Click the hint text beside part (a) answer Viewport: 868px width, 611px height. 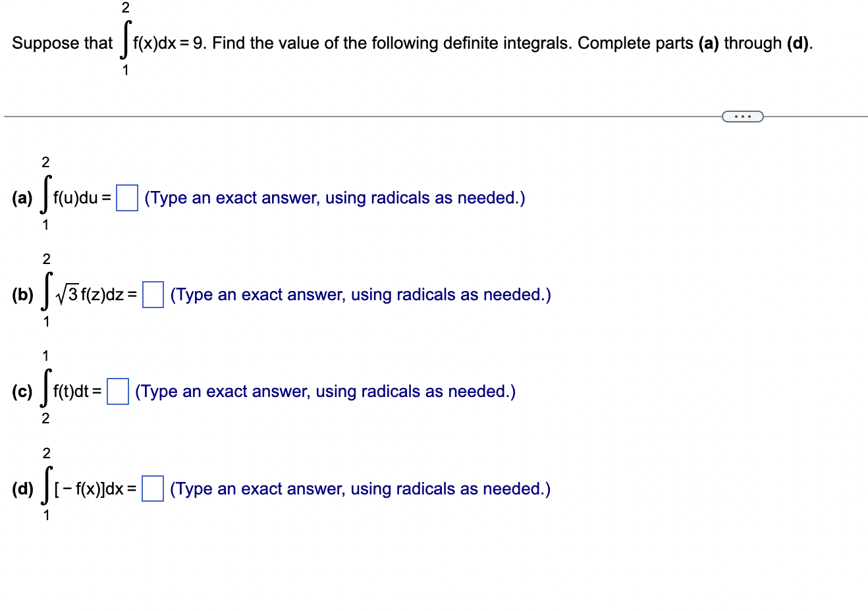[334, 197]
